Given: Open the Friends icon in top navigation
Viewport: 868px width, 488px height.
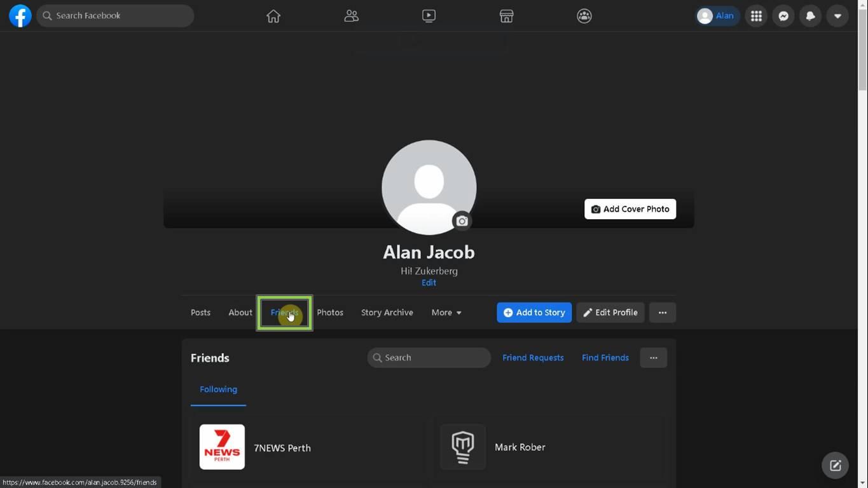Looking at the screenshot, I should [x=351, y=16].
